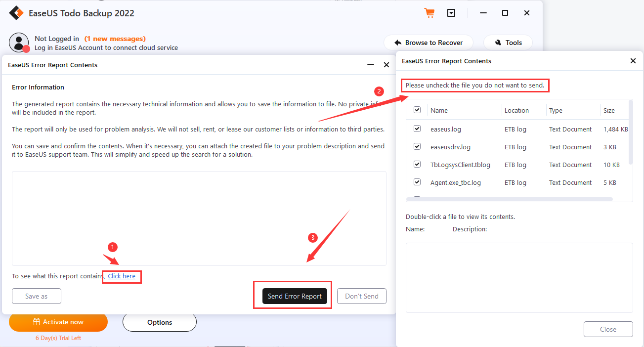Toggle the select-all checkbox in file list header

pos(417,110)
